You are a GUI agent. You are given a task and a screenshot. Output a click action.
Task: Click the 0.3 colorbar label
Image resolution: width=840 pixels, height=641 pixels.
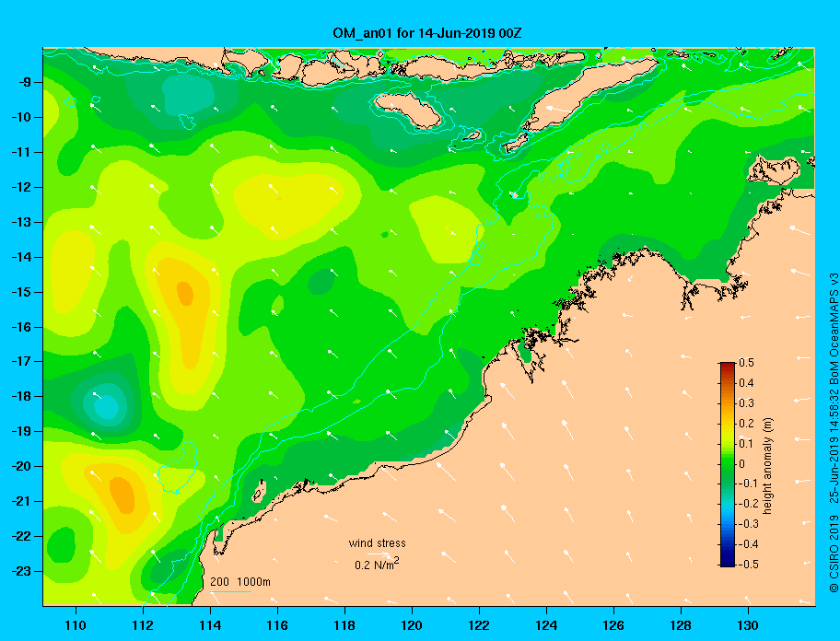pyautogui.click(x=746, y=403)
